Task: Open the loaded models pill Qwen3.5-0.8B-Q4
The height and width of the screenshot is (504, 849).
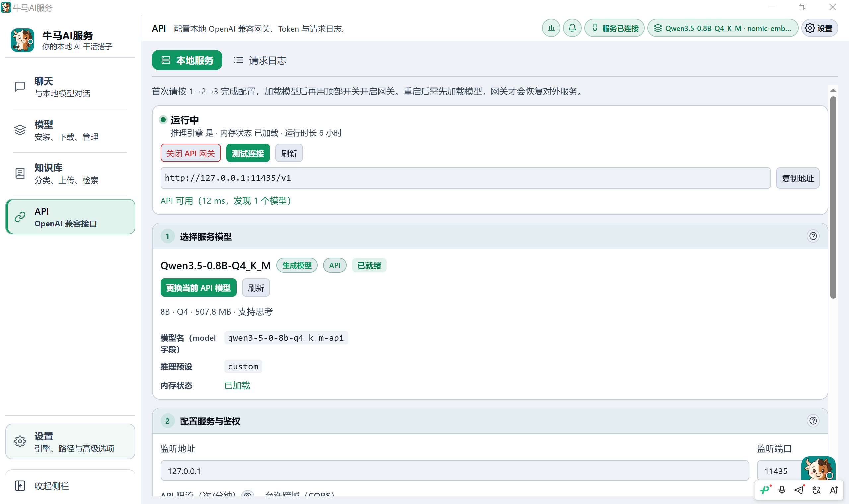Action: [x=723, y=28]
